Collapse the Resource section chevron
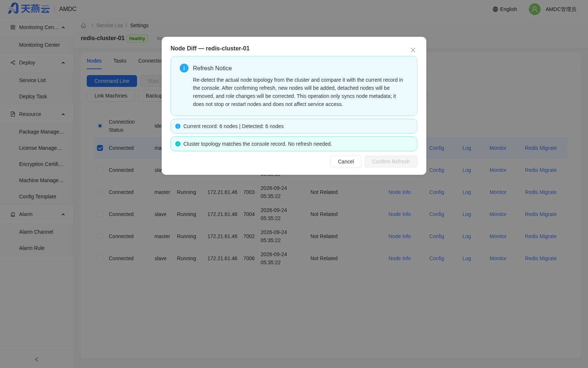This screenshot has height=368, width=588. pos(63,114)
